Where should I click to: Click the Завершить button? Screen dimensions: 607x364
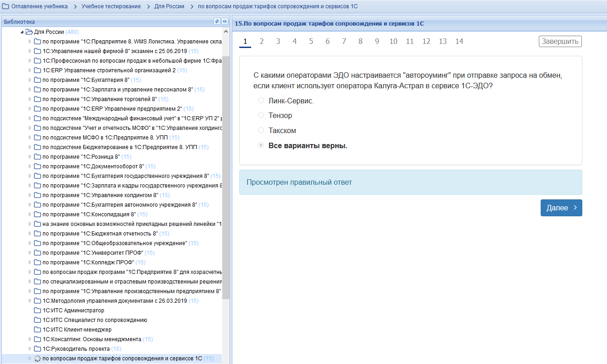click(x=560, y=42)
